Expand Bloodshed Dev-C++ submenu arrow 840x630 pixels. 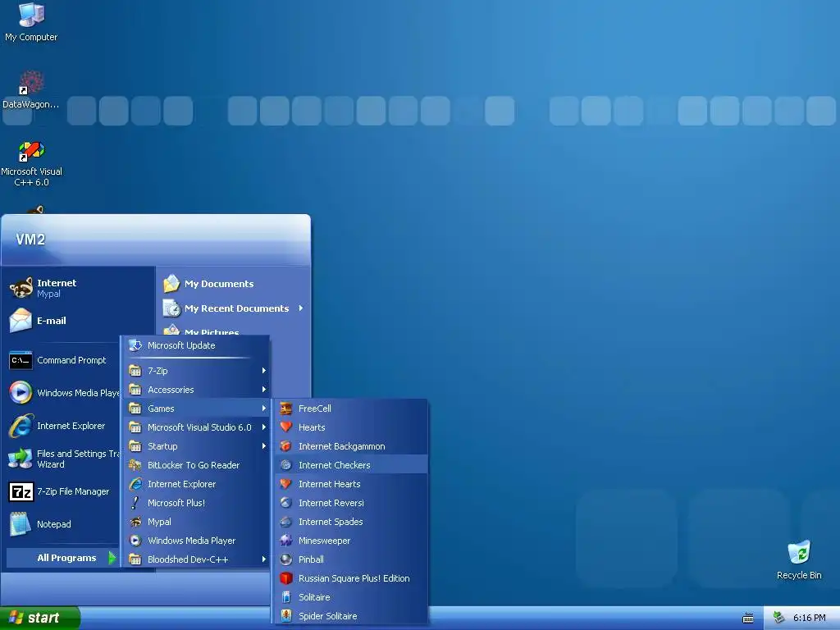pyautogui.click(x=263, y=559)
